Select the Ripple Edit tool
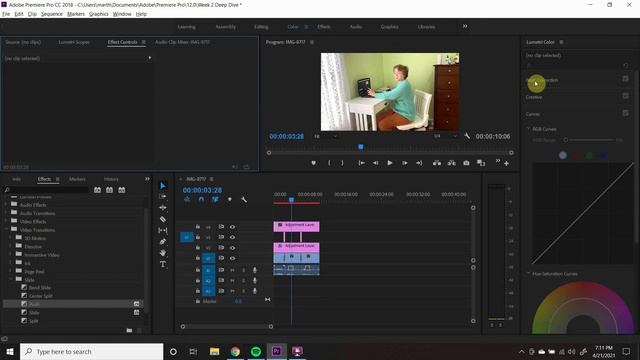The height and width of the screenshot is (360, 640). (x=162, y=207)
